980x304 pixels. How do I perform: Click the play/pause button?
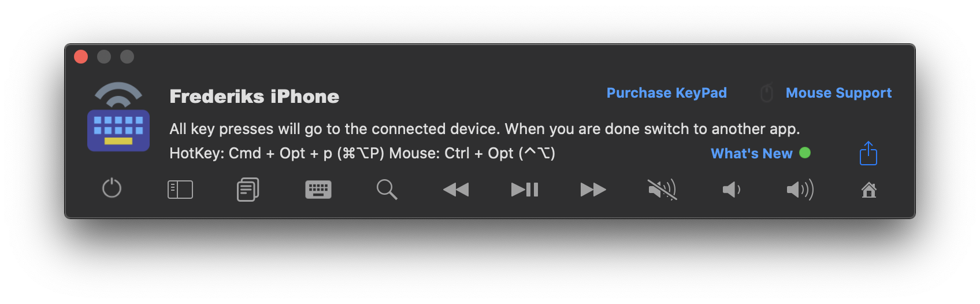525,190
